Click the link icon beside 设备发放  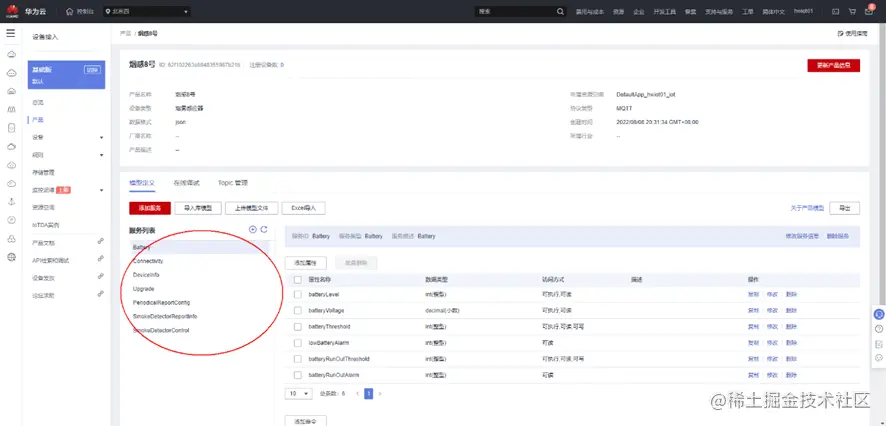click(100, 276)
